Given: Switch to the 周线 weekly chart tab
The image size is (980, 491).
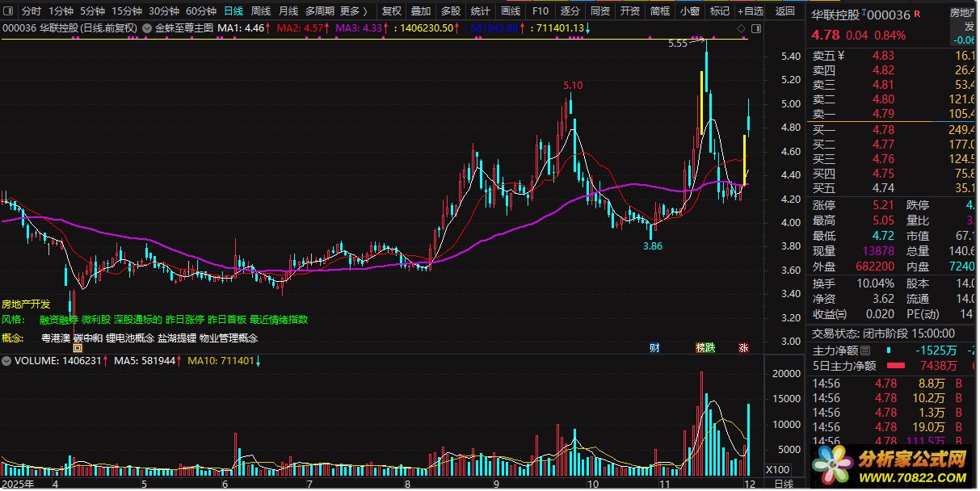Looking at the screenshot, I should coord(260,11).
